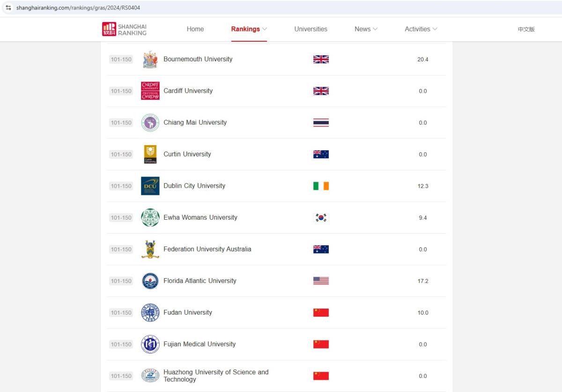The image size is (562, 392).
Task: Click the browser address bar URL
Action: [x=78, y=8]
